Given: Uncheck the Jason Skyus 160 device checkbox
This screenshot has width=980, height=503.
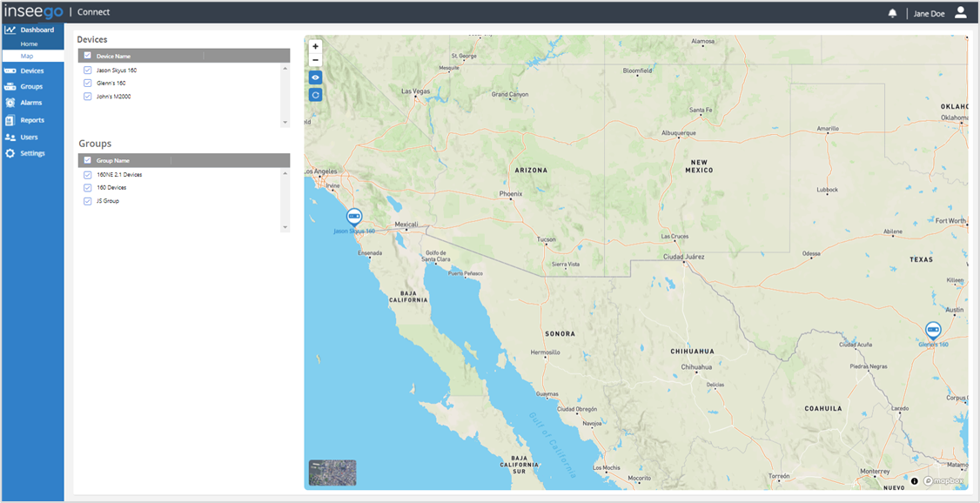Looking at the screenshot, I should tap(88, 70).
